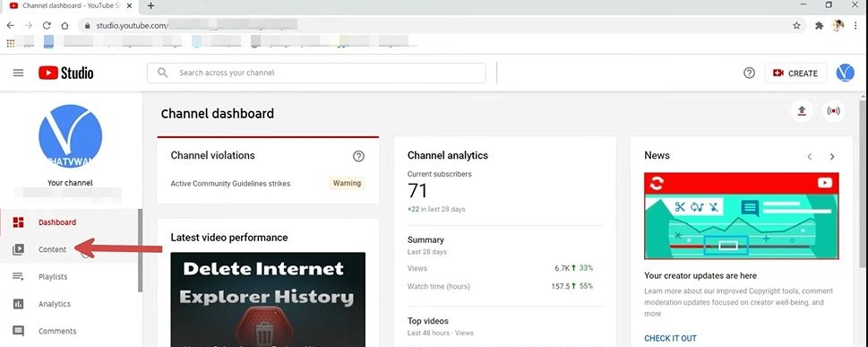Select Dashboard in the sidebar
The height and width of the screenshot is (347, 868).
point(69,222)
